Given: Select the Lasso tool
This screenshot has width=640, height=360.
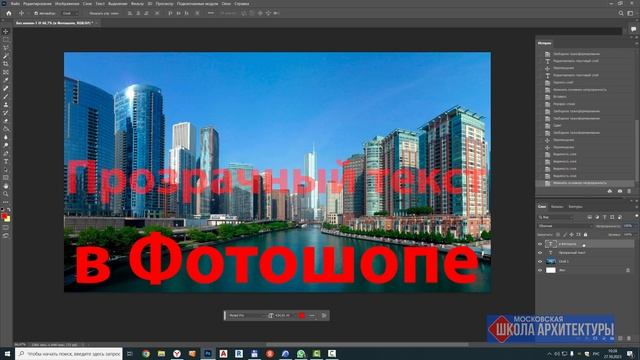Looking at the screenshot, I should click(6, 47).
